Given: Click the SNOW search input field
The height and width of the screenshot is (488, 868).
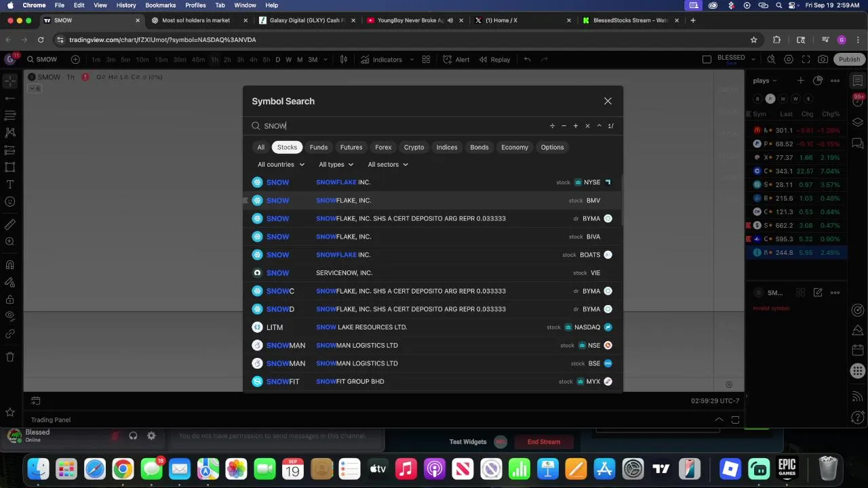Looking at the screenshot, I should point(400,126).
